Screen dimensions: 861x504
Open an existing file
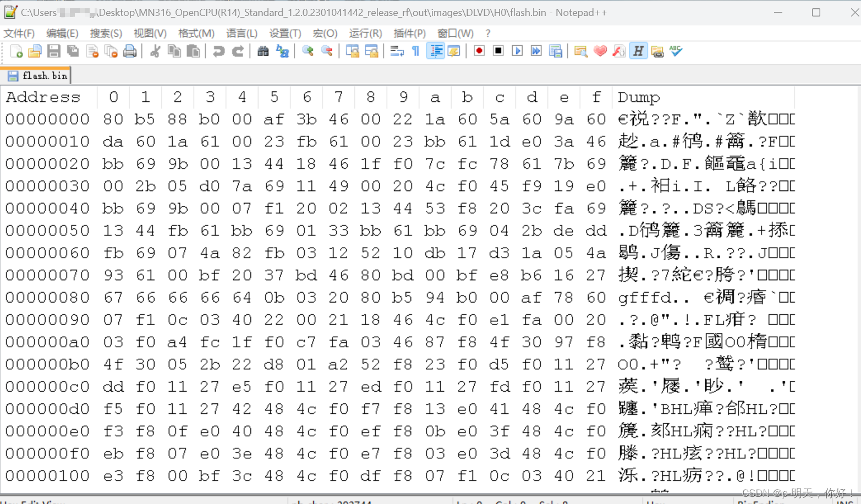[35, 51]
